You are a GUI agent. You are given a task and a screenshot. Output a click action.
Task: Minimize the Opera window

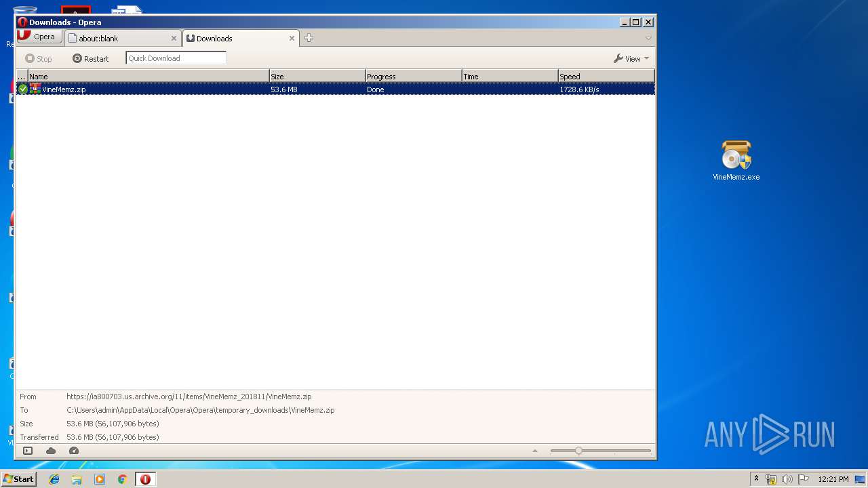(x=624, y=22)
